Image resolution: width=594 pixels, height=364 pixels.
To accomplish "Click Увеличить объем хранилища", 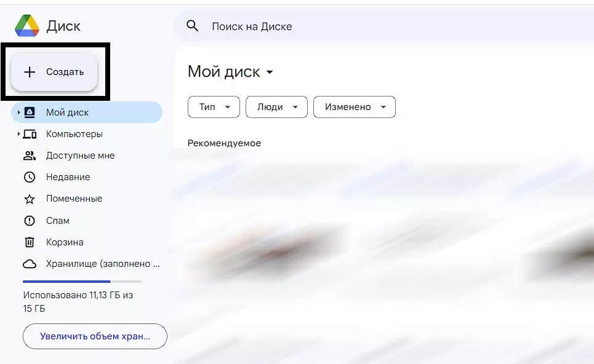I will (94, 336).
